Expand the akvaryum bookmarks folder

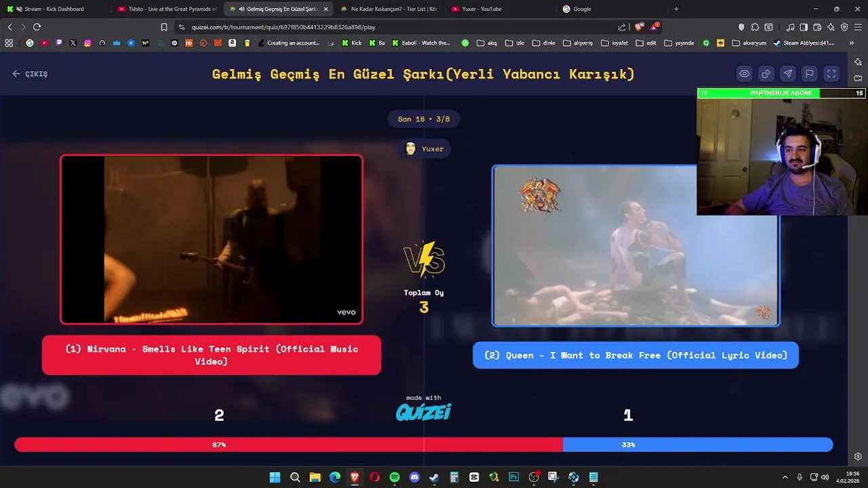click(x=749, y=43)
